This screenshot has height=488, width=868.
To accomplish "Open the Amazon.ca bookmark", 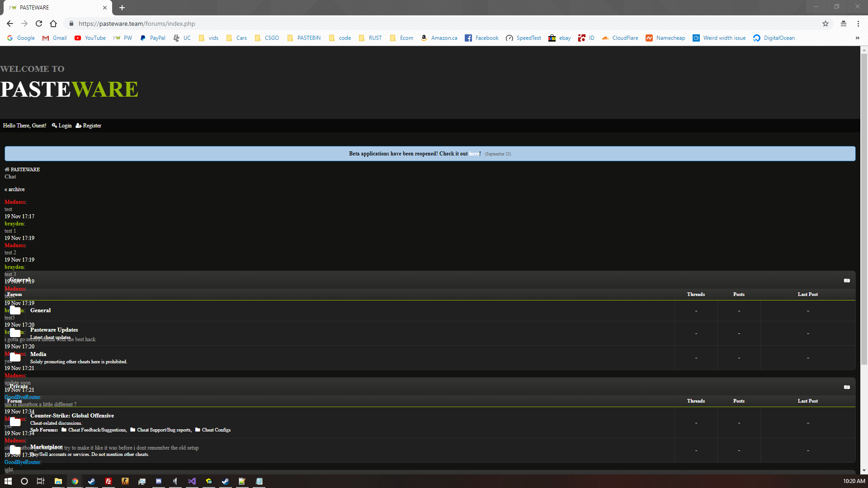I will point(439,38).
